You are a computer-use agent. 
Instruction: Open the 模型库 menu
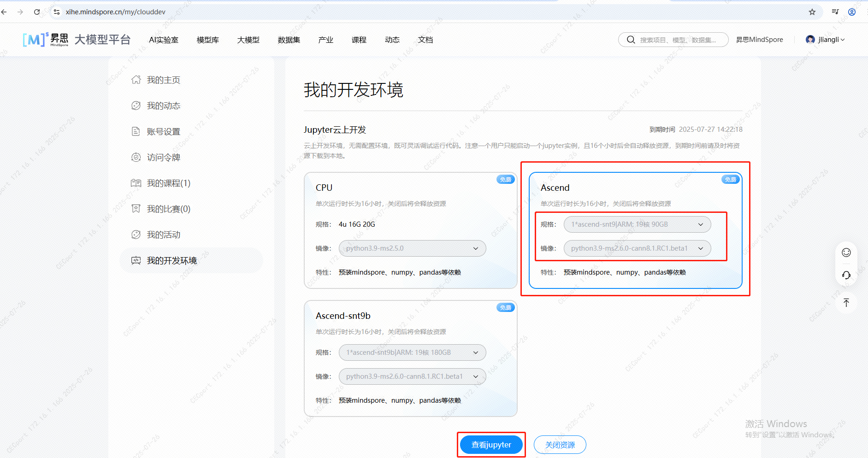[208, 40]
